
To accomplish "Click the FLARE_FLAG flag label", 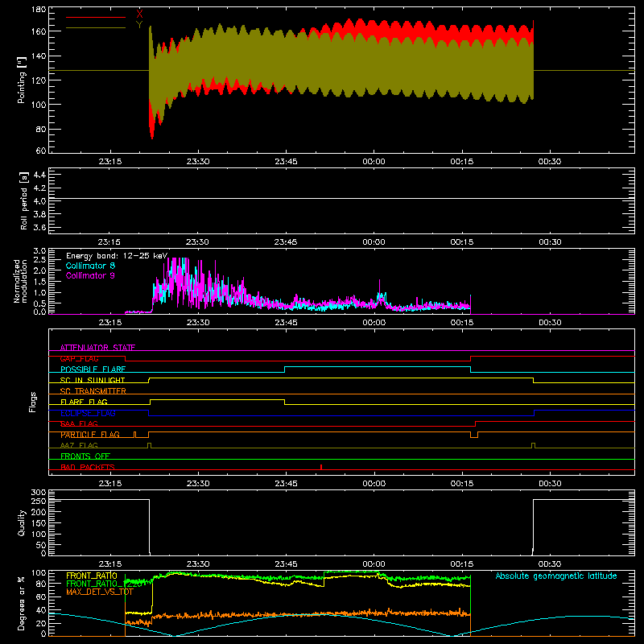I will (84, 402).
